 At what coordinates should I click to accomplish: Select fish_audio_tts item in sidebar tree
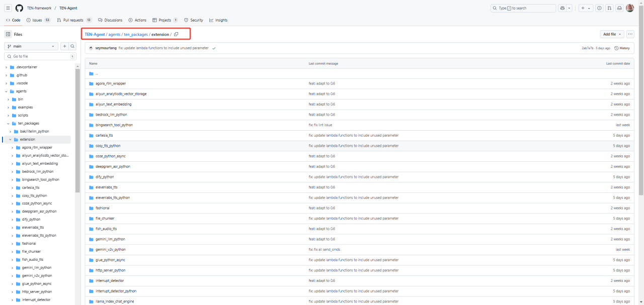coord(32,259)
